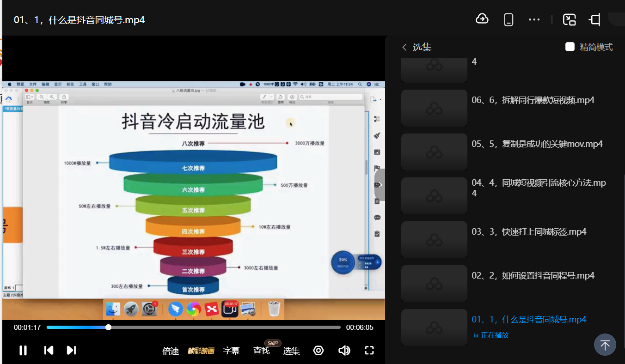This screenshot has width=625, height=364.
Task: Click the cloud download icon
Action: pyautogui.click(x=482, y=19)
